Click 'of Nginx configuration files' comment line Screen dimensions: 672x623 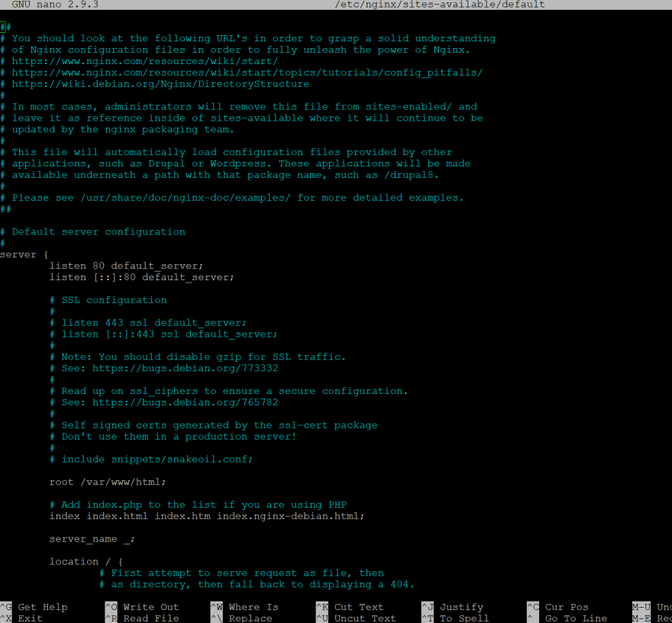tap(235, 50)
